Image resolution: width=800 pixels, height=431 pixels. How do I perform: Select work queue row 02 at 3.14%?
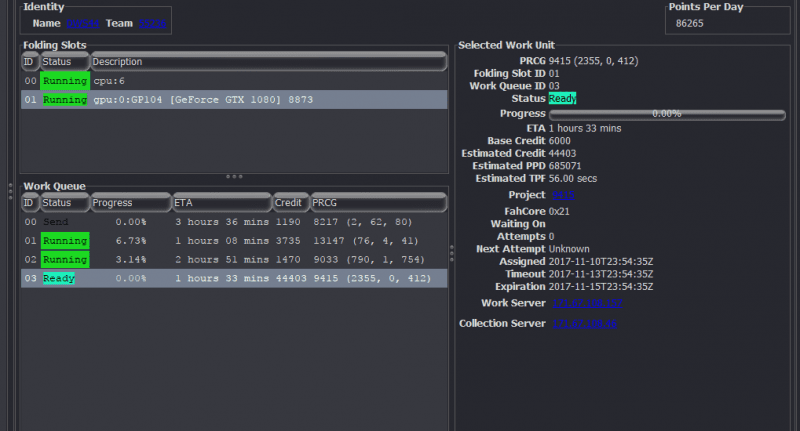pyautogui.click(x=234, y=260)
